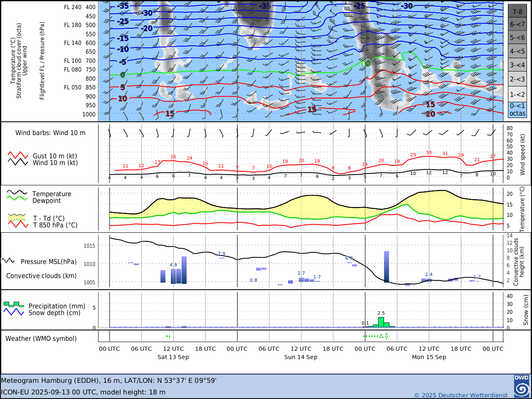Click the 12 UTC label above Sat 13 Sep
Image resolution: width=532 pixels, height=399 pixels.
(173, 349)
